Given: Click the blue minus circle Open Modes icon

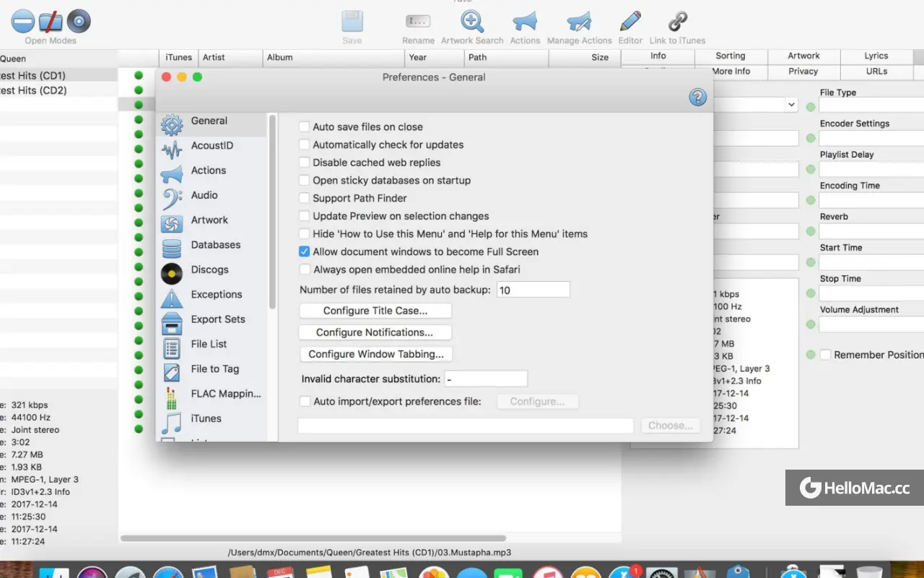Looking at the screenshot, I should tap(23, 21).
